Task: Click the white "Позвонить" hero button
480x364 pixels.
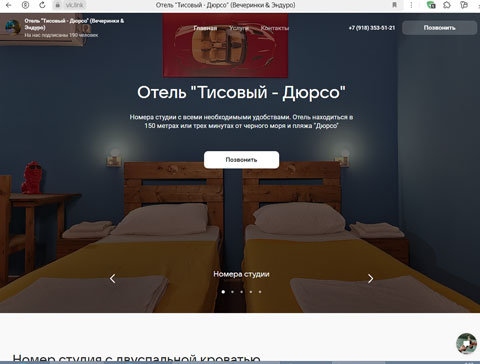Action: [241, 160]
